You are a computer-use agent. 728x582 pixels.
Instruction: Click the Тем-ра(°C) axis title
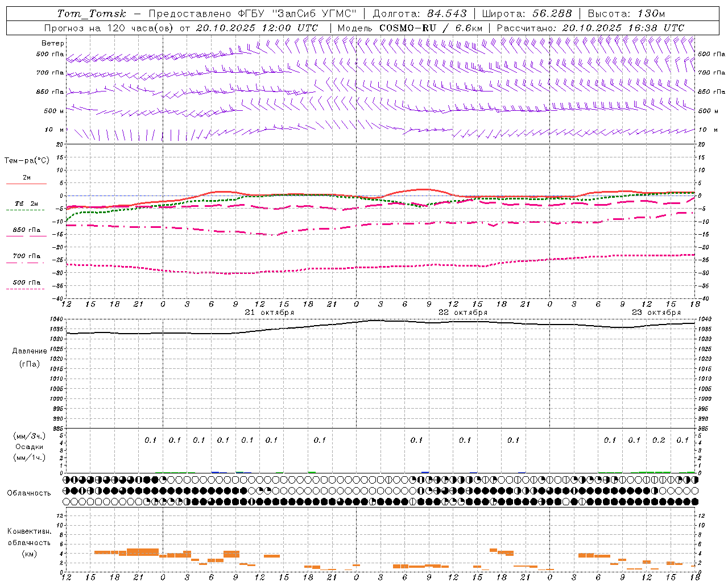point(27,161)
